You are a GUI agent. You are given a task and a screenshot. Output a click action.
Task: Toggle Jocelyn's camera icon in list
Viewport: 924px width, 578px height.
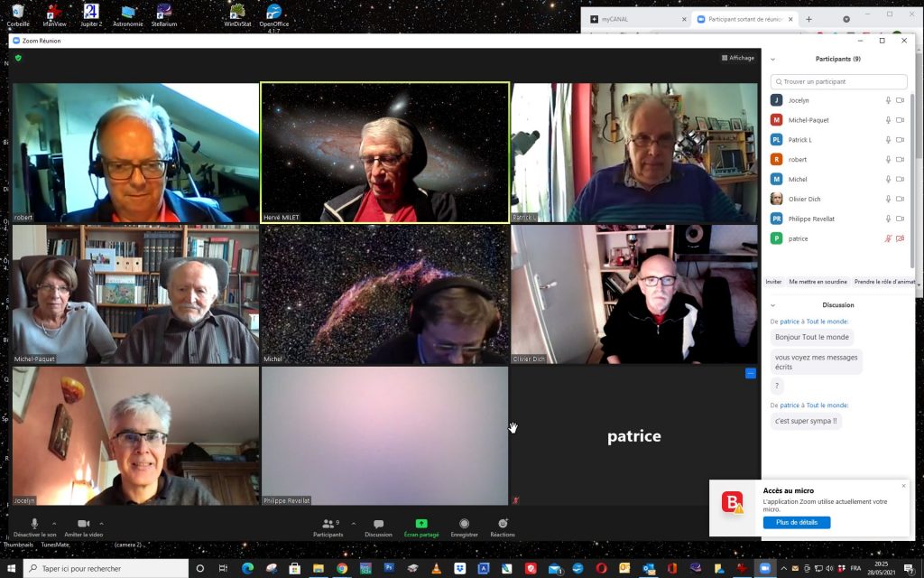(x=900, y=100)
